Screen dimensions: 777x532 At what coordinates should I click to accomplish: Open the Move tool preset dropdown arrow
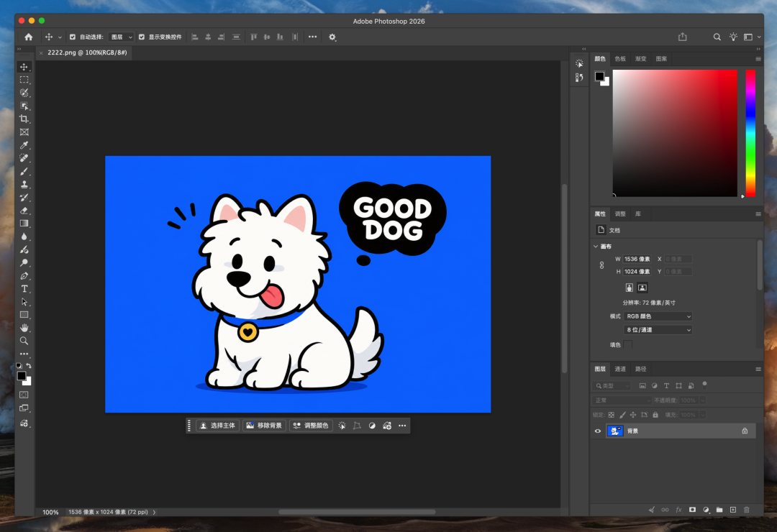tap(60, 37)
